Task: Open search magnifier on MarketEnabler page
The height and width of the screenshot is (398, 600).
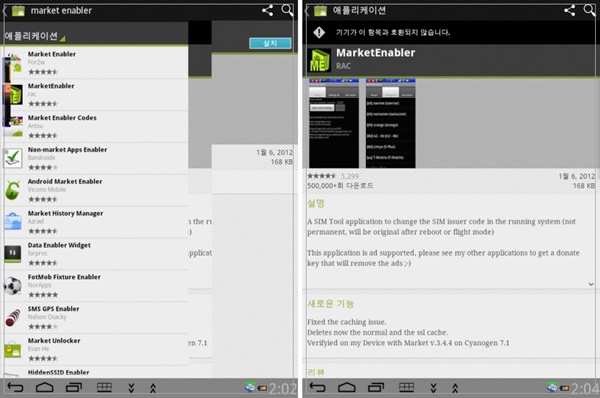Action: coord(589,10)
